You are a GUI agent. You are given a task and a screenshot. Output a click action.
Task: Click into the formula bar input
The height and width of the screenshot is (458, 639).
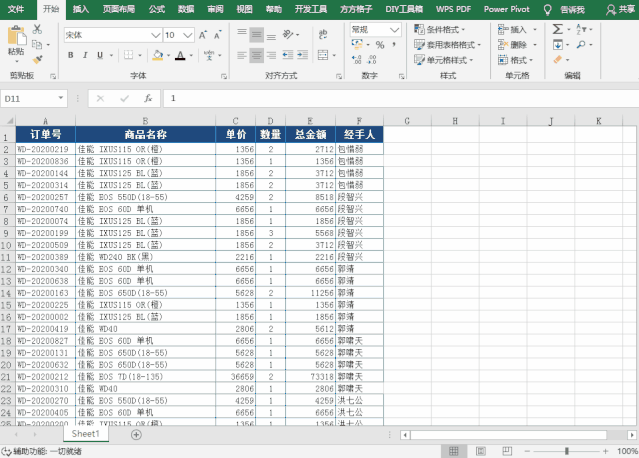click(x=401, y=98)
